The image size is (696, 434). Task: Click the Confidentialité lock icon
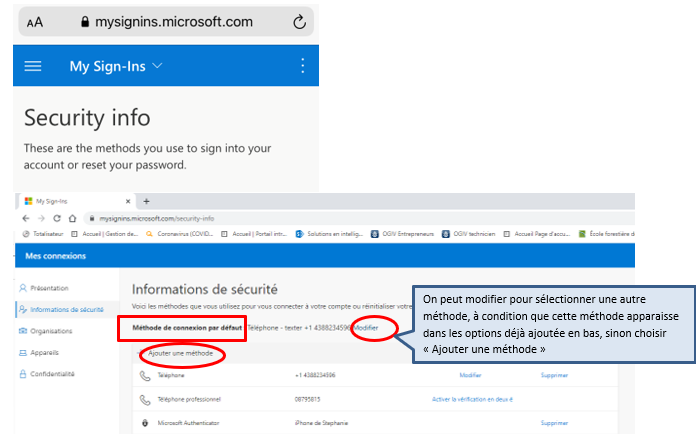(x=23, y=374)
